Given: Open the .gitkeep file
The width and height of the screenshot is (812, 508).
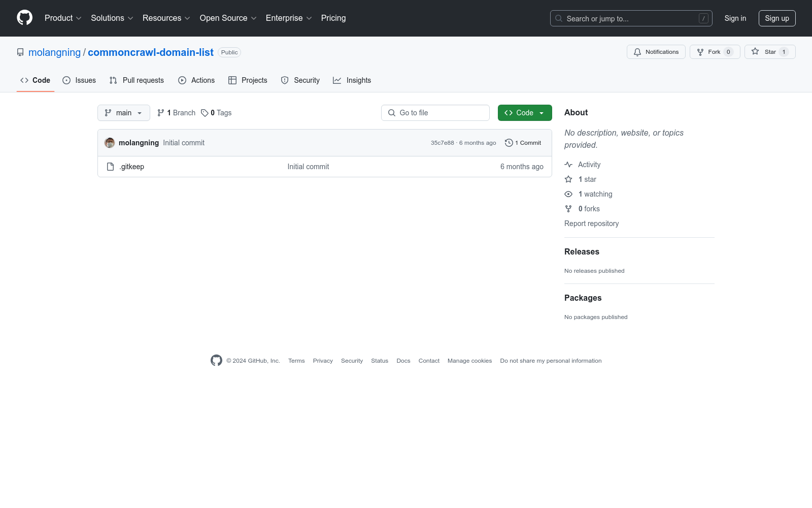Looking at the screenshot, I should (131, 167).
